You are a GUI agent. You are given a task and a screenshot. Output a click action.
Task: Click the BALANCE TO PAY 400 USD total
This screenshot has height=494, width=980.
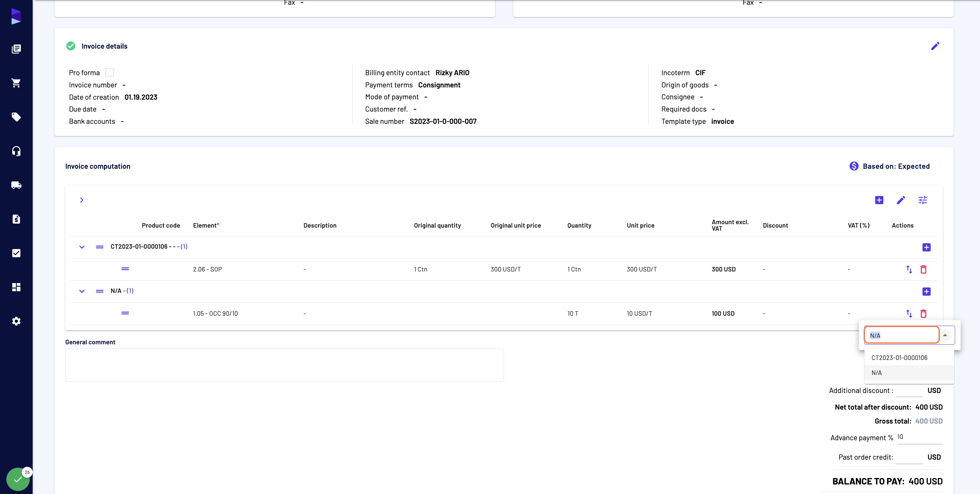point(887,481)
